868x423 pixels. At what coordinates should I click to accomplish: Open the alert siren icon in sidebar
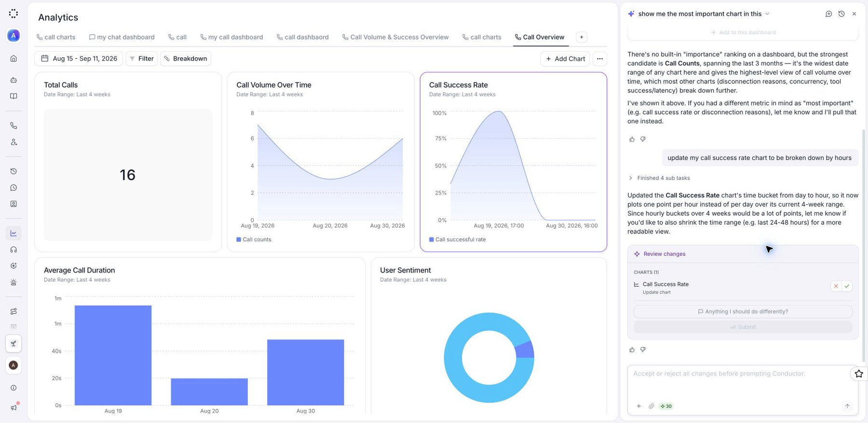click(x=14, y=282)
